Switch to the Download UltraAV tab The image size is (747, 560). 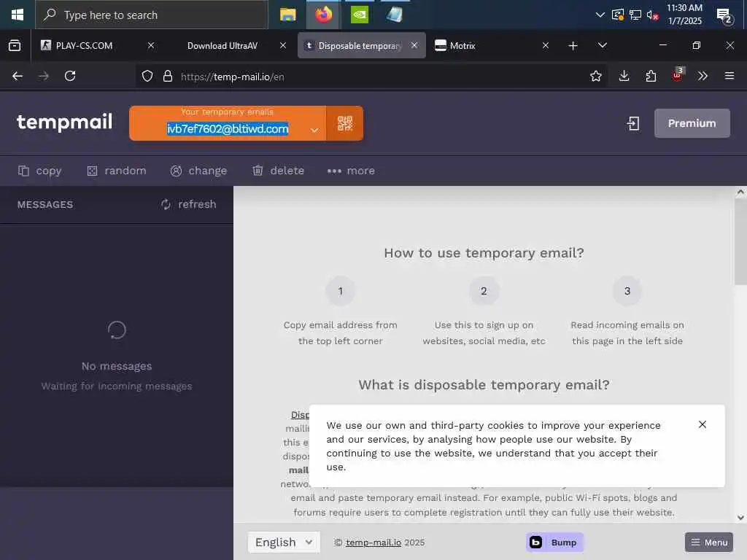click(222, 46)
